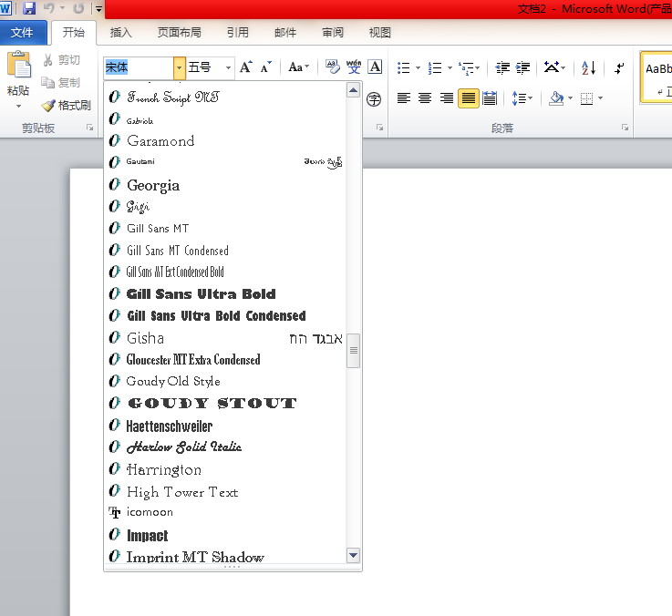Click the Clear Formatting eraser icon
672x616 pixels.
coord(333,67)
